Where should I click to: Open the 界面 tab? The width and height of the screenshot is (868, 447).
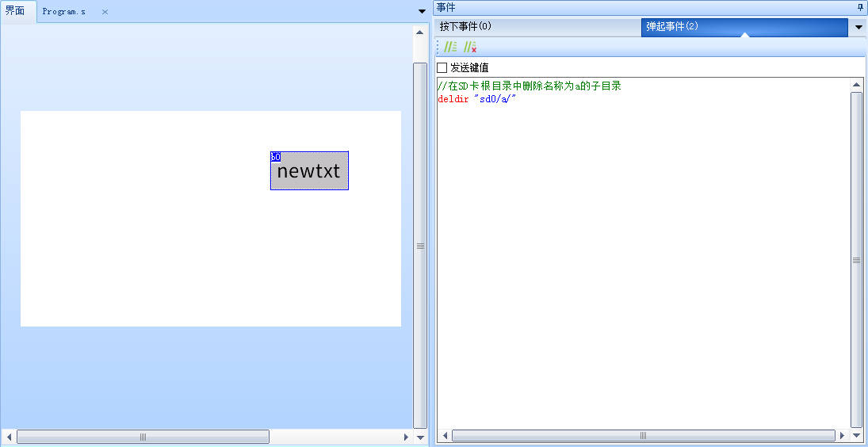point(16,11)
